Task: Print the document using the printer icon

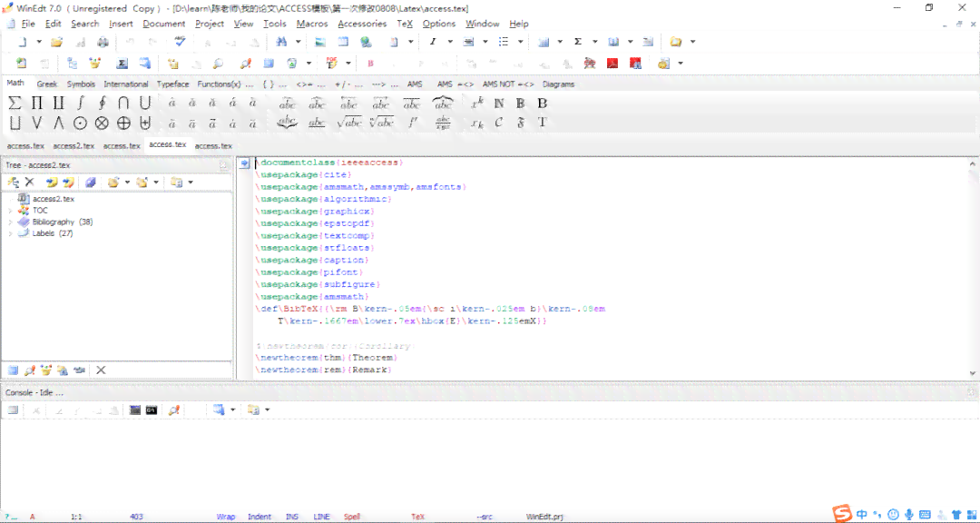Action: coord(103,42)
